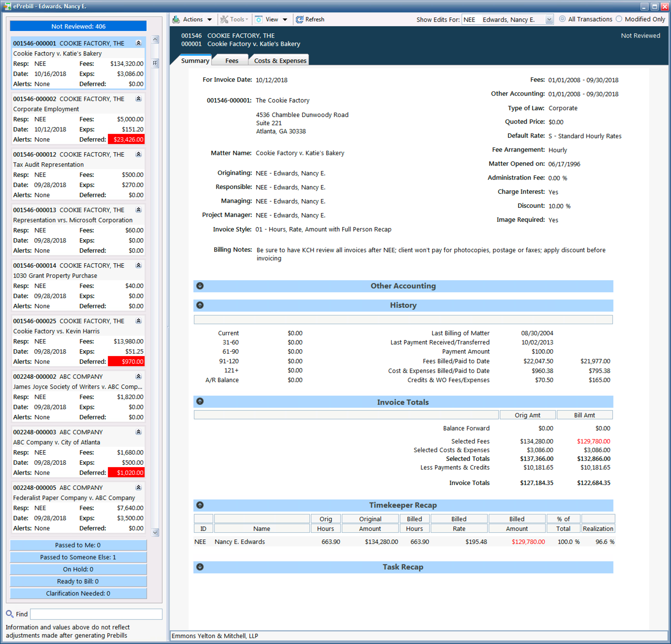
Task: Collapse the Tax Audit Representation card
Action: (138, 154)
